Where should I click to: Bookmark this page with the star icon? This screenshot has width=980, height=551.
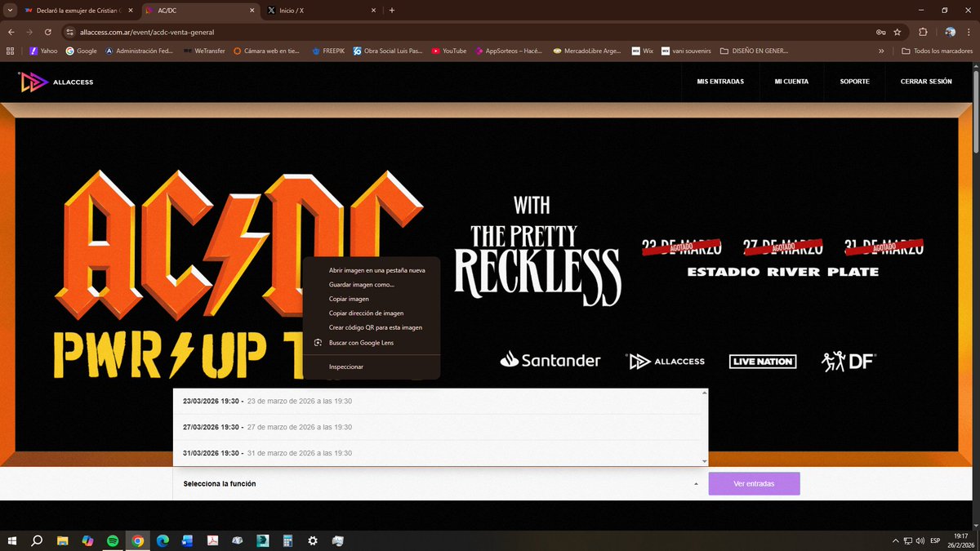click(x=898, y=32)
